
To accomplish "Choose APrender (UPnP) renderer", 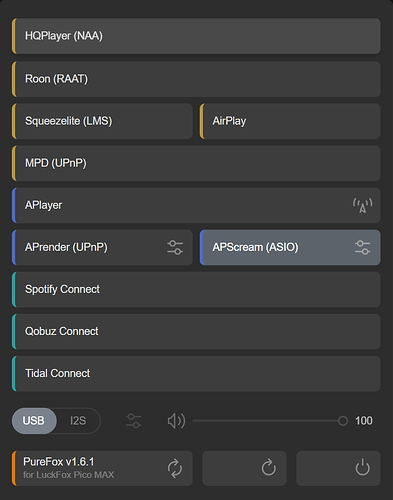I will [102, 247].
